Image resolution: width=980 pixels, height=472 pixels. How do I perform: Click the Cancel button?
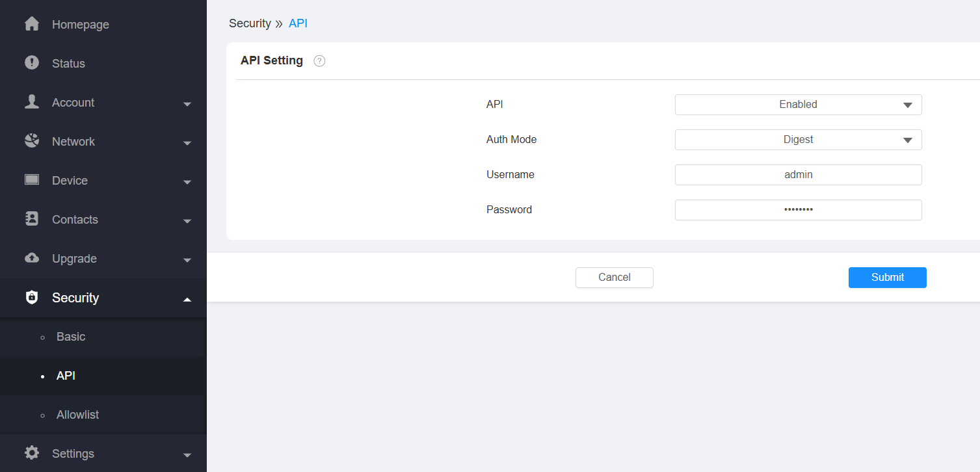pyautogui.click(x=614, y=278)
